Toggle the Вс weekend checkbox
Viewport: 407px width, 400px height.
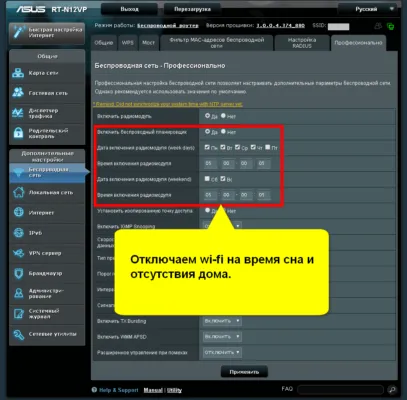pos(223,179)
